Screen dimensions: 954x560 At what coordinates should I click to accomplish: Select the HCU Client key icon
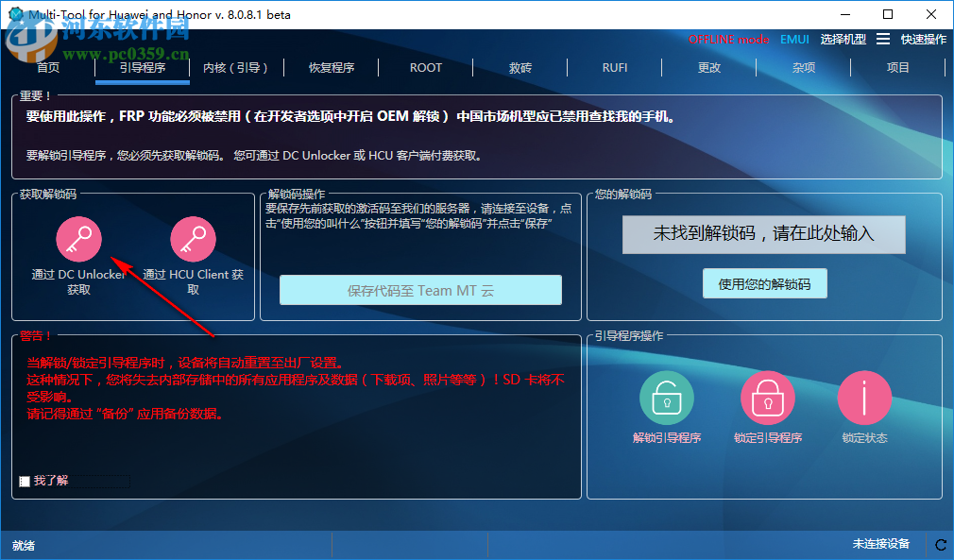click(193, 238)
